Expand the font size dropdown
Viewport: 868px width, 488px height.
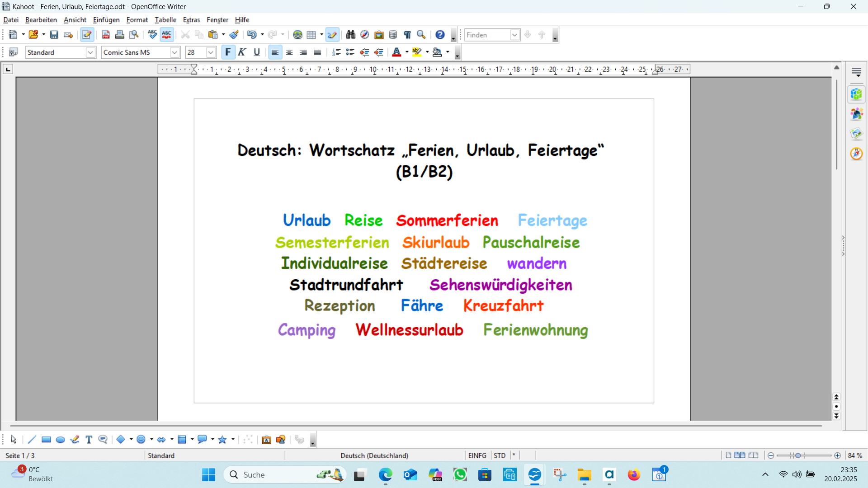pyautogui.click(x=211, y=52)
